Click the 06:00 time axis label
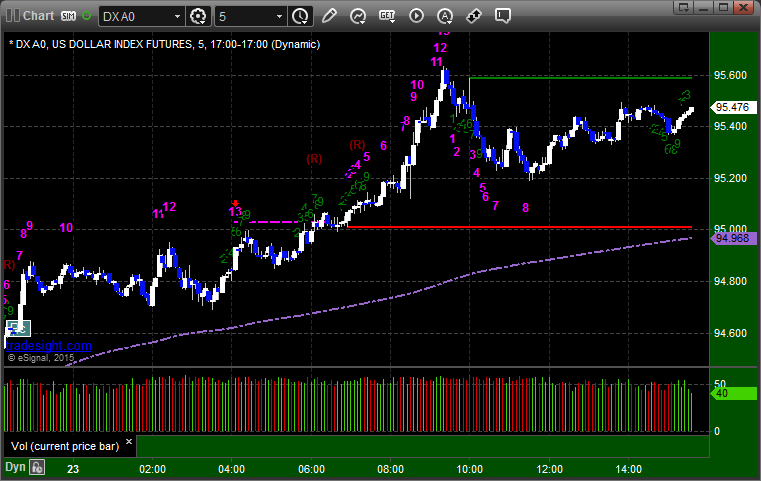 click(311, 469)
